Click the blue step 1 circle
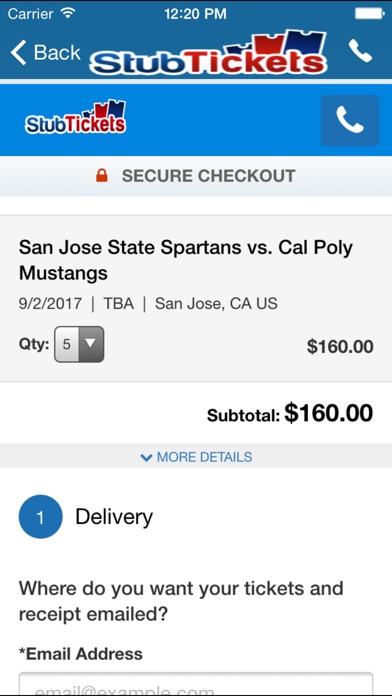This screenshot has height=696, width=392. pos(40,517)
